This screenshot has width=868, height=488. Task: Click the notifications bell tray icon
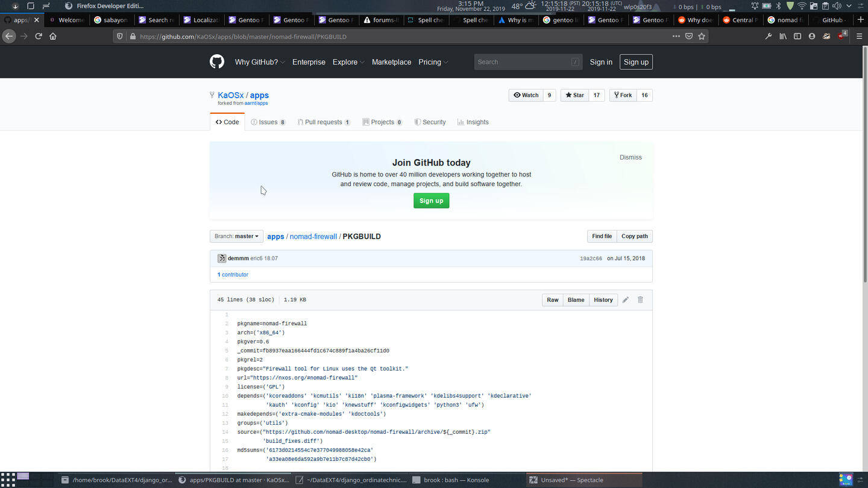755,6
